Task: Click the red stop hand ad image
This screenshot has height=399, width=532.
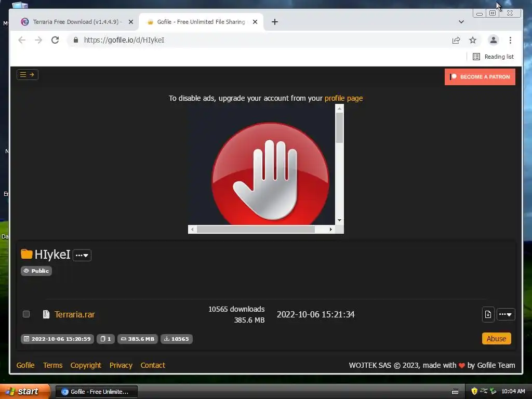Action: (270, 174)
